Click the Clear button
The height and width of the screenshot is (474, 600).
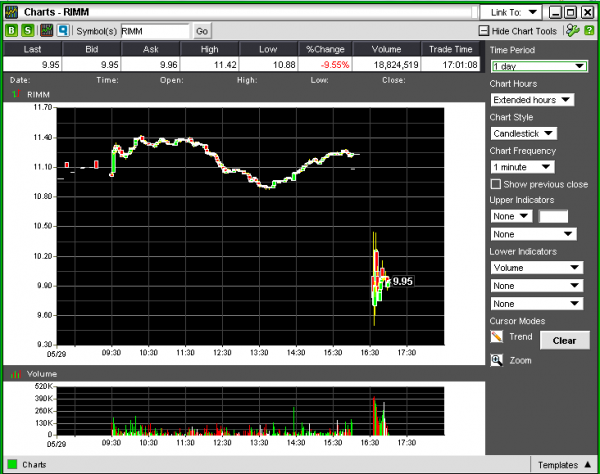coord(564,340)
